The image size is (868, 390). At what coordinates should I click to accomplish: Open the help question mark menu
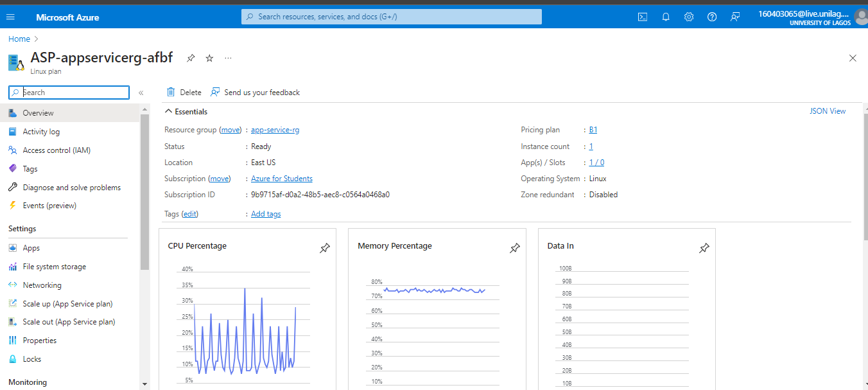712,17
